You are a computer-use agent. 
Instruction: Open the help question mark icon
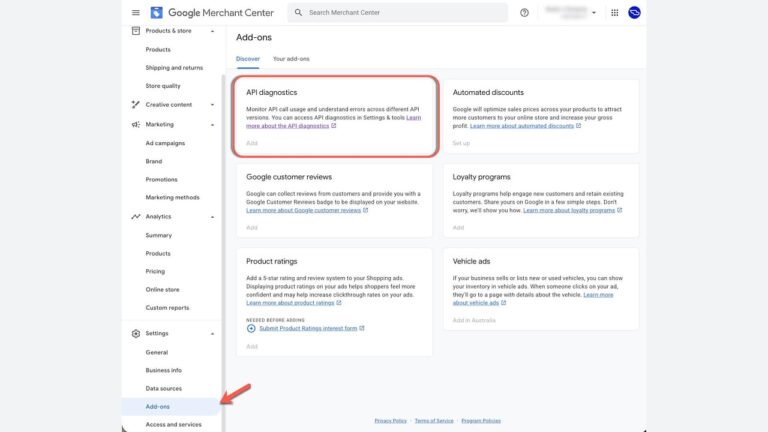tap(524, 13)
